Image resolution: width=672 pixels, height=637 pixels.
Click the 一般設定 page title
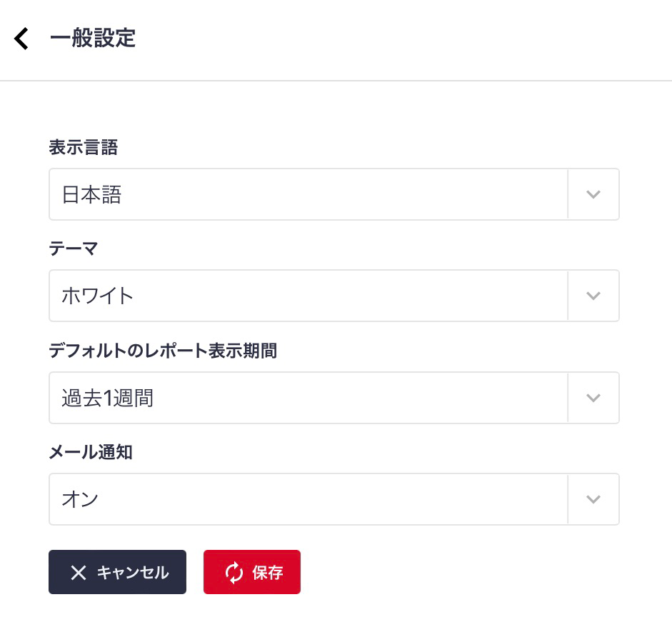[x=92, y=39]
